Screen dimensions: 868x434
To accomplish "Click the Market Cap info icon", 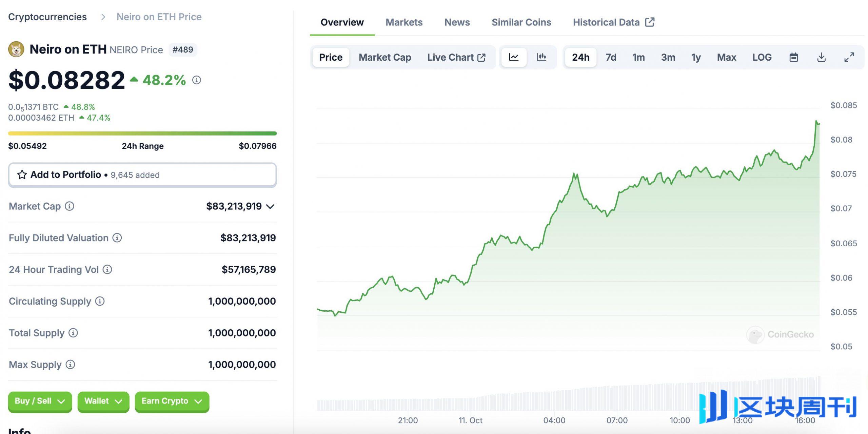I will point(70,206).
